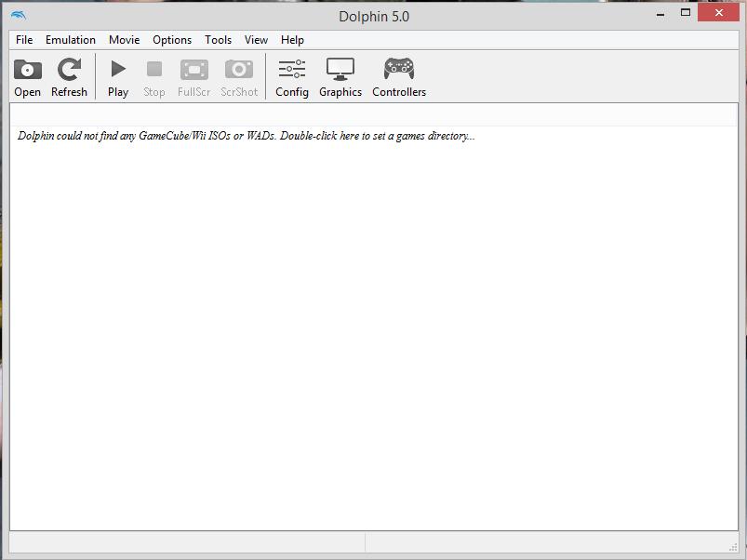Click the ScrShot screenshot icon

[239, 70]
